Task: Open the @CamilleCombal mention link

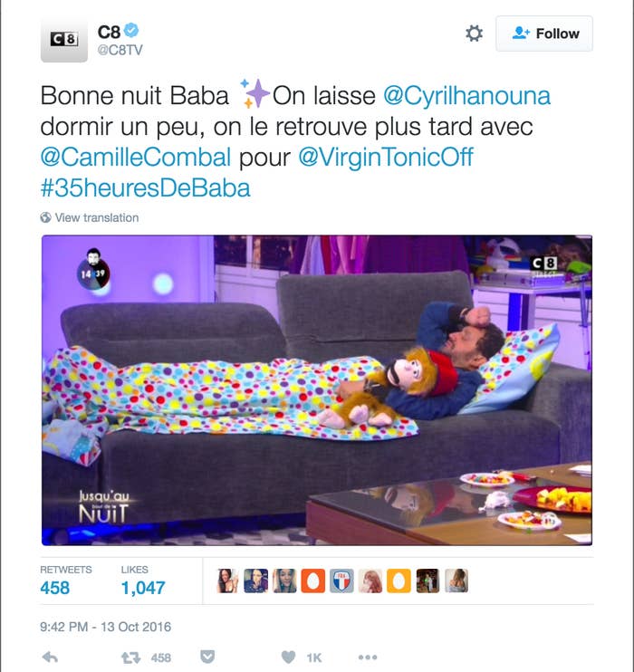Action: pyautogui.click(x=136, y=157)
